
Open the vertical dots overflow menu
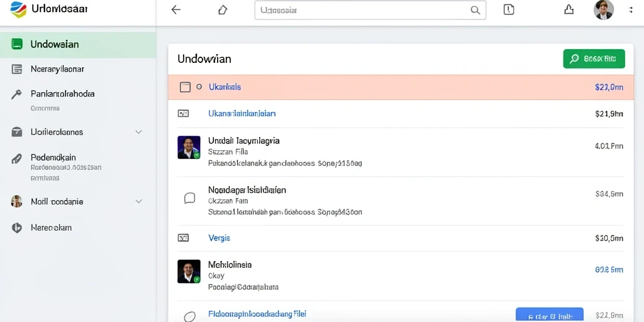[630, 10]
